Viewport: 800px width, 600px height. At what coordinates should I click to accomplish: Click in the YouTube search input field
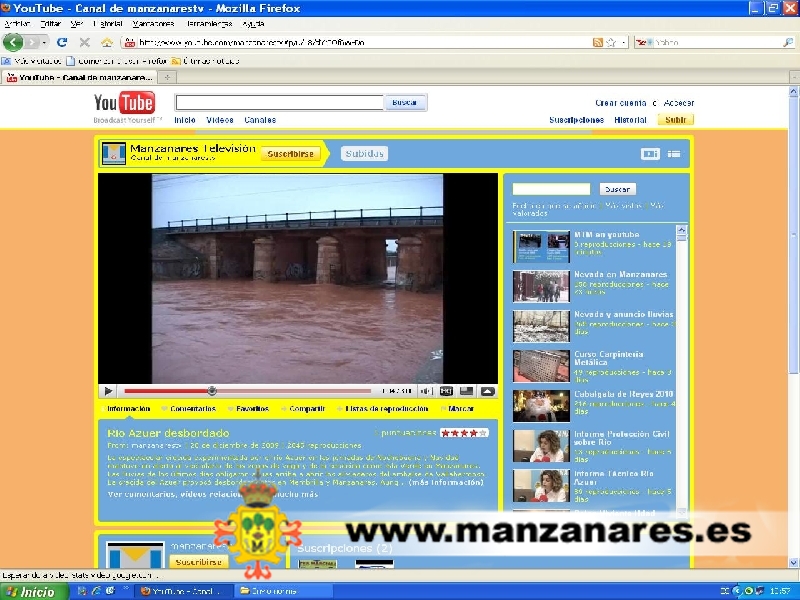coord(279,103)
